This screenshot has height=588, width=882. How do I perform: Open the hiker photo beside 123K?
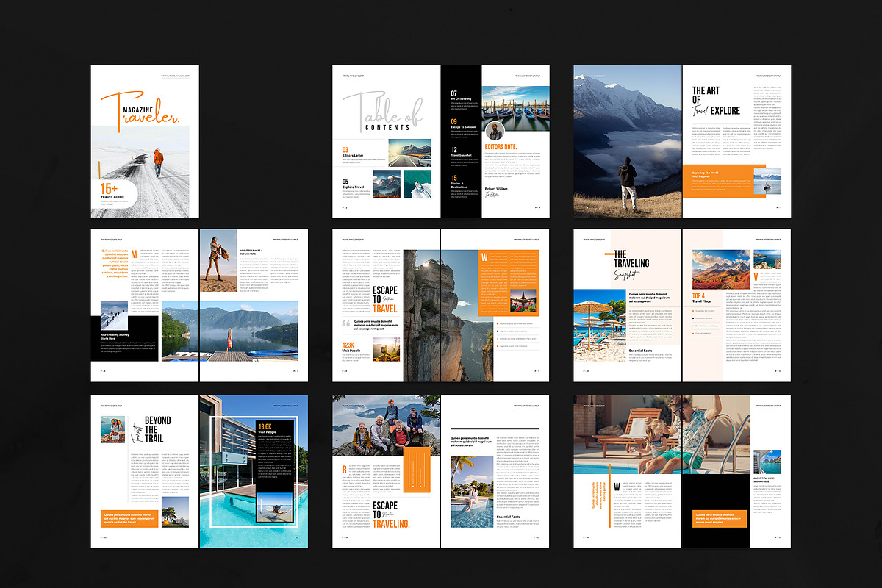(386, 348)
